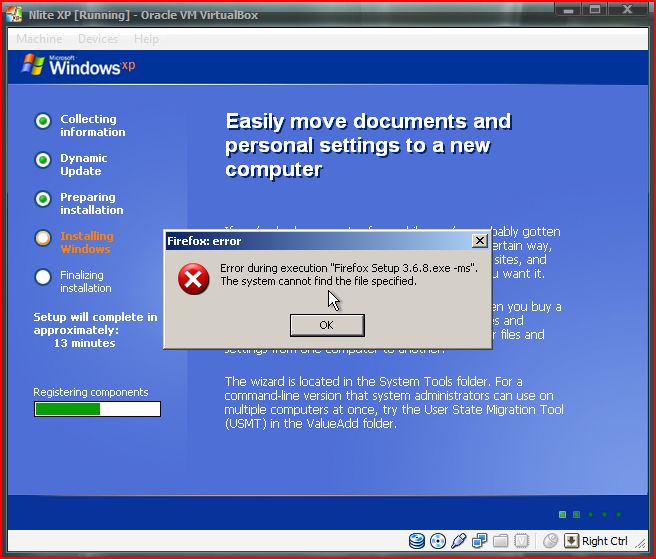The image size is (656, 559).
Task: Click the 'Right Ctrl' host key label
Action: pos(605,541)
